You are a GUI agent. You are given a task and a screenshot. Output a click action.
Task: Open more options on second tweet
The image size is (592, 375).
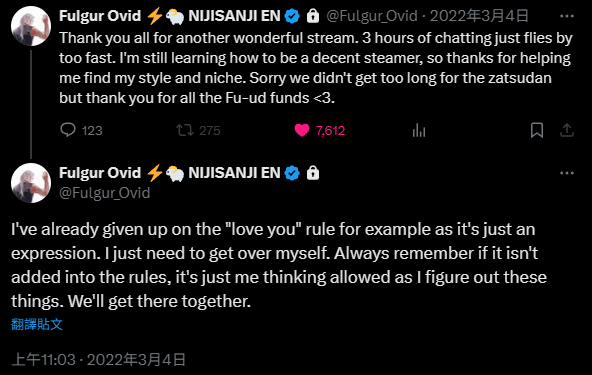567,173
